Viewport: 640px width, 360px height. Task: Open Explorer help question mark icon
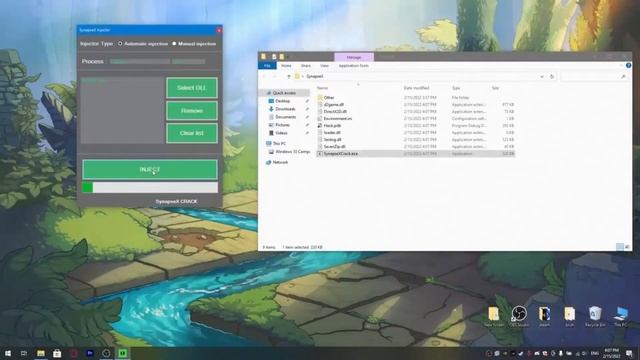(629, 65)
